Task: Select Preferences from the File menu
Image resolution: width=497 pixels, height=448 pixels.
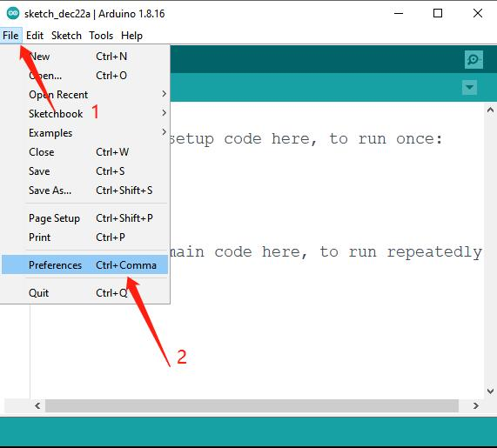Action: 85,264
